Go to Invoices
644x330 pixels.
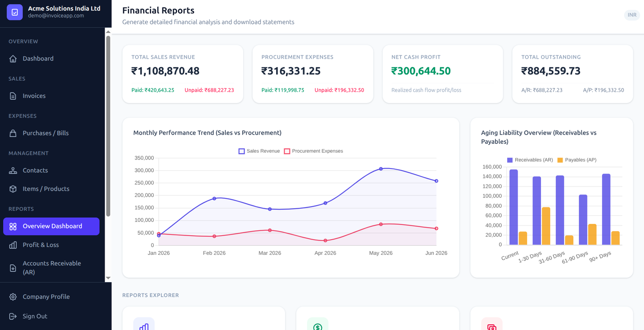pyautogui.click(x=51, y=96)
